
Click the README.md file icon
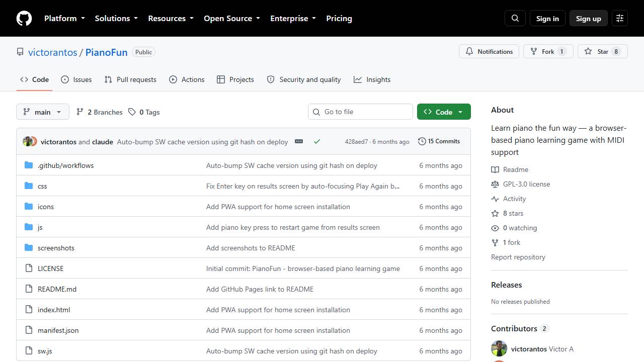click(x=29, y=289)
